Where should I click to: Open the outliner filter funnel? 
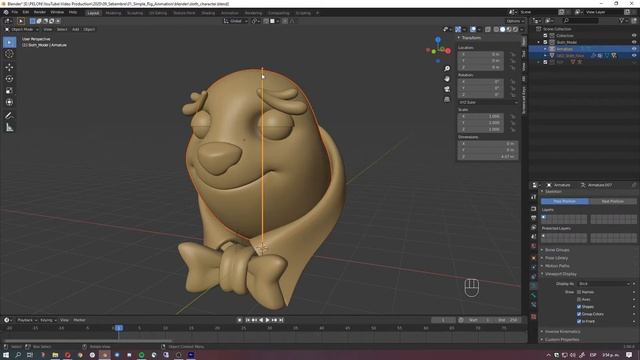[x=622, y=20]
